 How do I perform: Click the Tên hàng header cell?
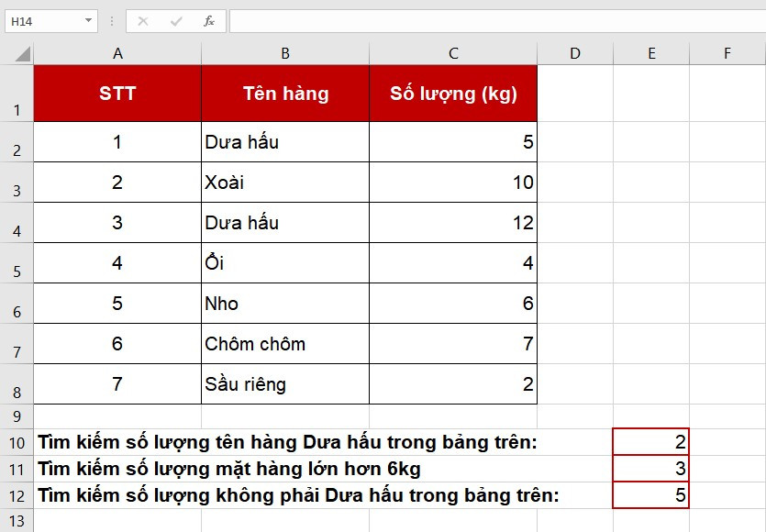click(285, 94)
